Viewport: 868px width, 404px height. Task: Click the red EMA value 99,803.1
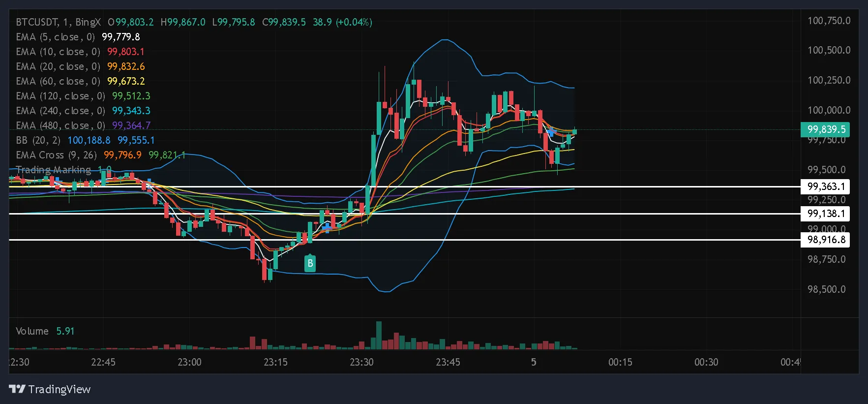[126, 52]
